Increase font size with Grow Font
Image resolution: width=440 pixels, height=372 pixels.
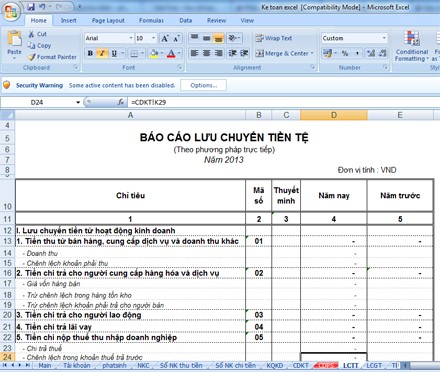click(165, 38)
